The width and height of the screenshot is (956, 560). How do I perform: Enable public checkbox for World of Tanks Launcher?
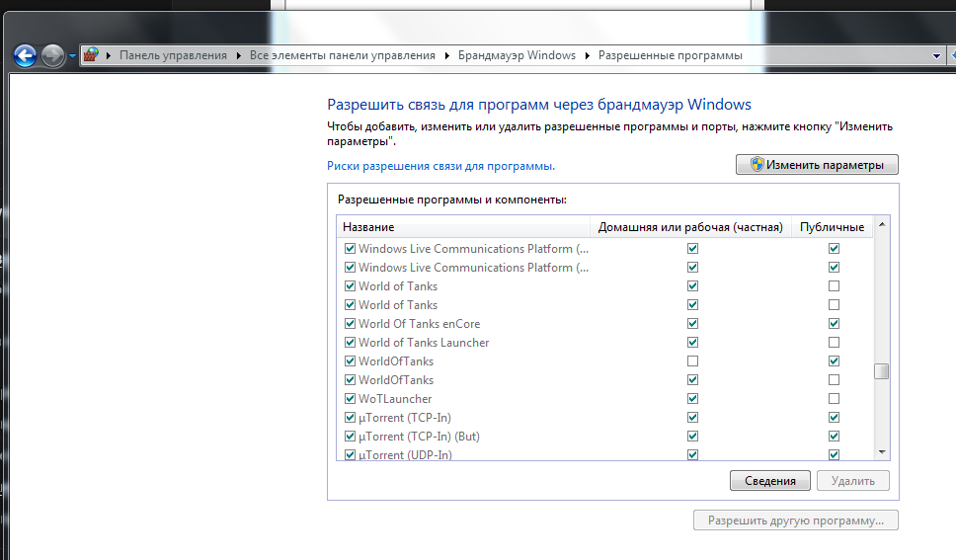(x=835, y=342)
